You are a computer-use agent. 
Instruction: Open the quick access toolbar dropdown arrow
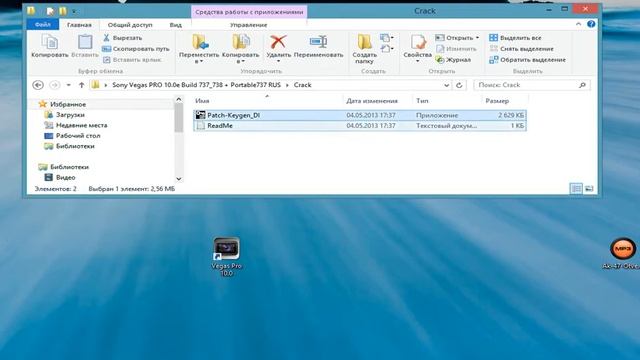74,11
